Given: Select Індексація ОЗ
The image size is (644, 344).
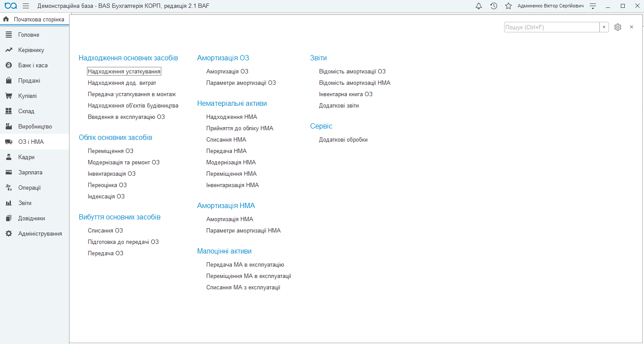Looking at the screenshot, I should (106, 197).
